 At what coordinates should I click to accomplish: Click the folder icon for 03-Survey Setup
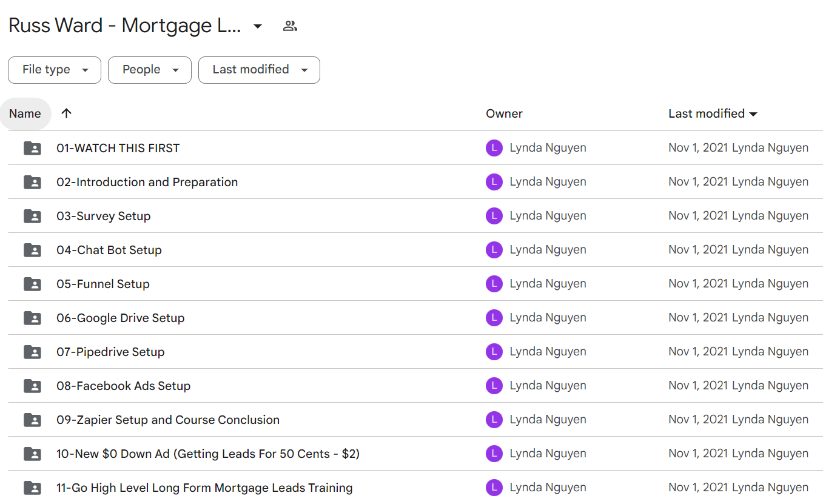coord(32,216)
